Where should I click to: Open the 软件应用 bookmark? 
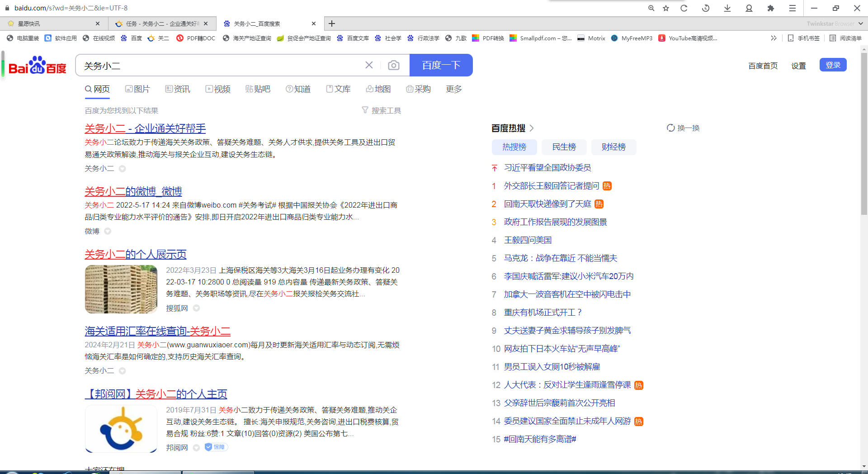coord(61,38)
